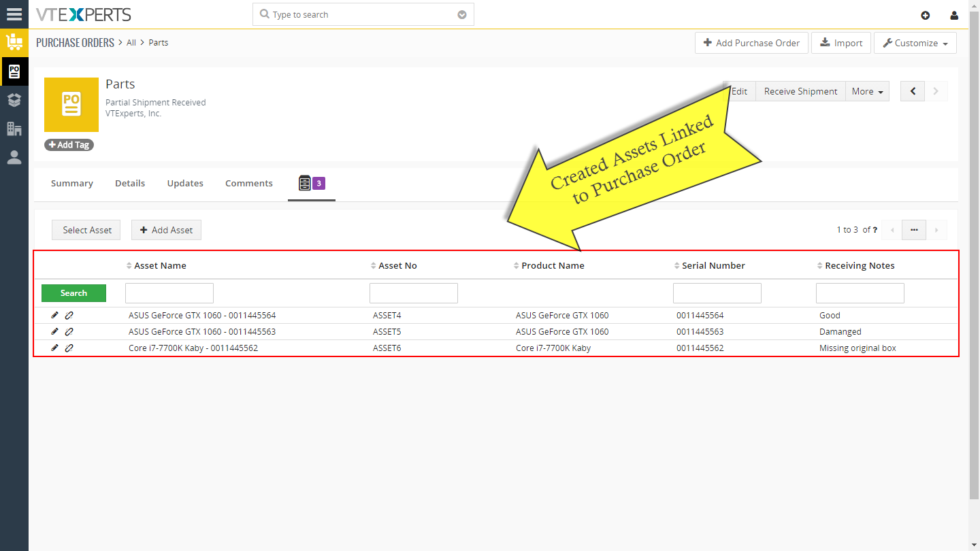Open the More actions dropdown
The height and width of the screenshot is (551, 980).
[x=867, y=91]
